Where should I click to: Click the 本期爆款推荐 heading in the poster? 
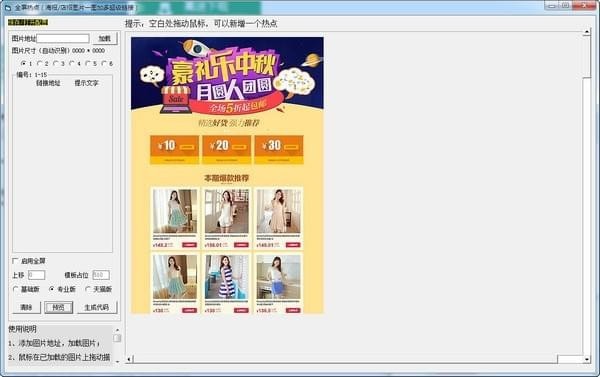point(227,178)
